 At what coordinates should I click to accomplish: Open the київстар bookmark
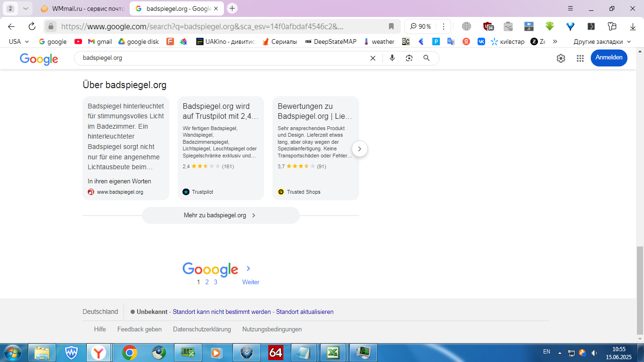508,41
